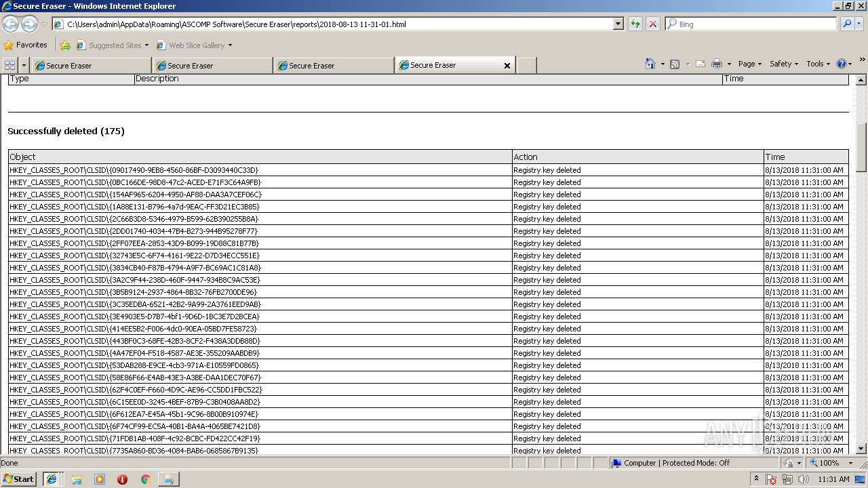Select the Successfully deleted (175) heading
The height and width of the screenshot is (488, 868).
tap(66, 131)
